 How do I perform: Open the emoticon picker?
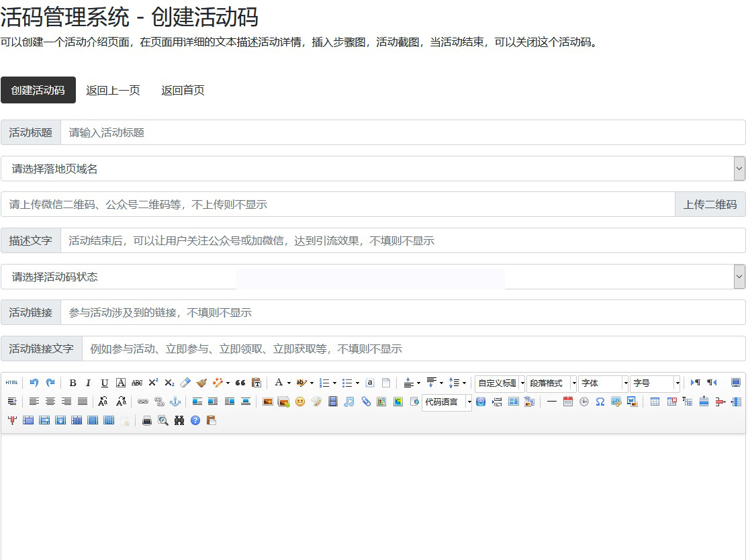(x=300, y=402)
